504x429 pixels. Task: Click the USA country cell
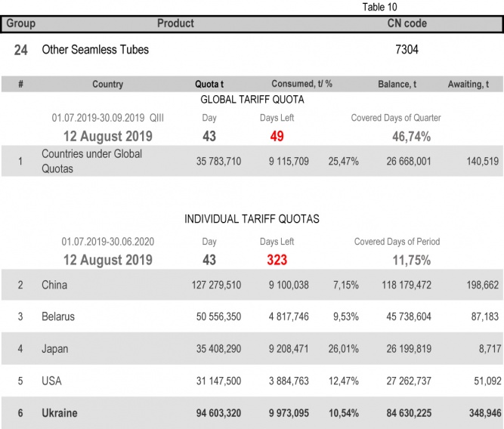[52, 381]
